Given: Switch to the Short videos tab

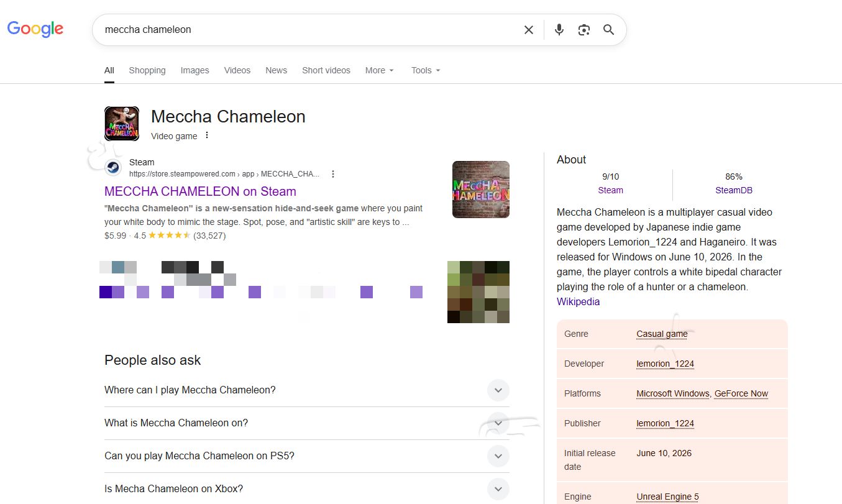Looking at the screenshot, I should 326,70.
